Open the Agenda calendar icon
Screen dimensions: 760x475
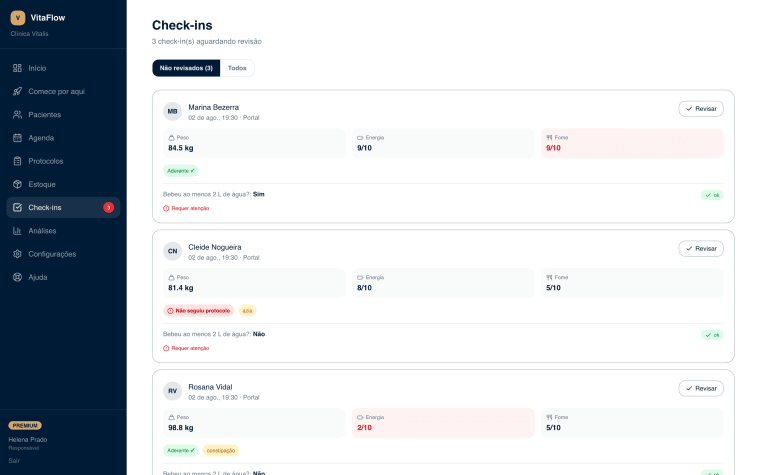point(17,138)
